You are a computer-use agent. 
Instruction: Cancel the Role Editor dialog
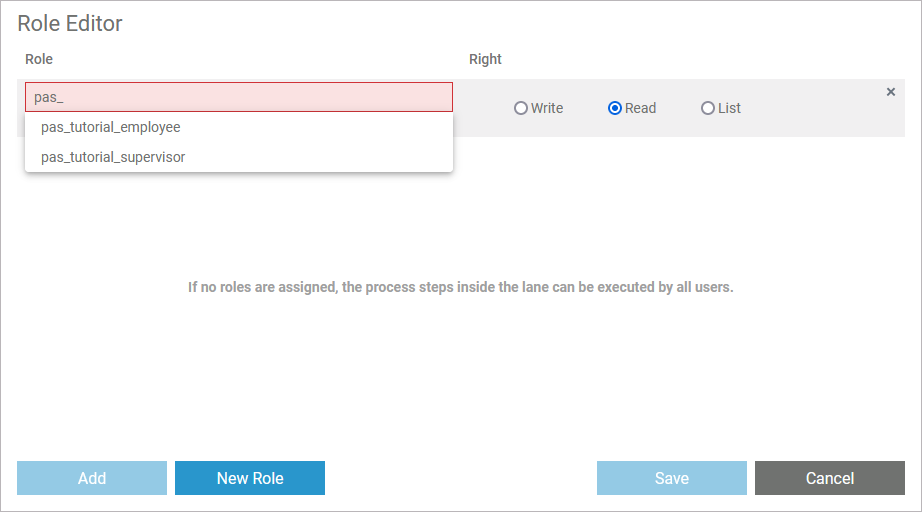pos(830,478)
